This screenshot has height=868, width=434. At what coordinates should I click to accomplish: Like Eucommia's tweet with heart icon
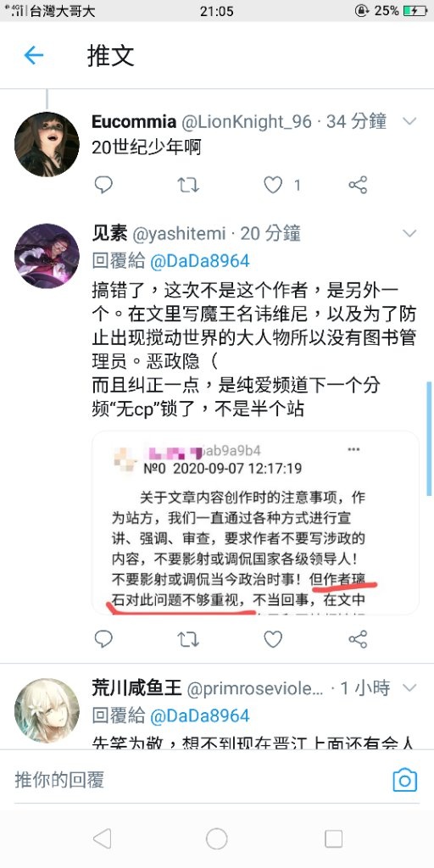tap(273, 185)
